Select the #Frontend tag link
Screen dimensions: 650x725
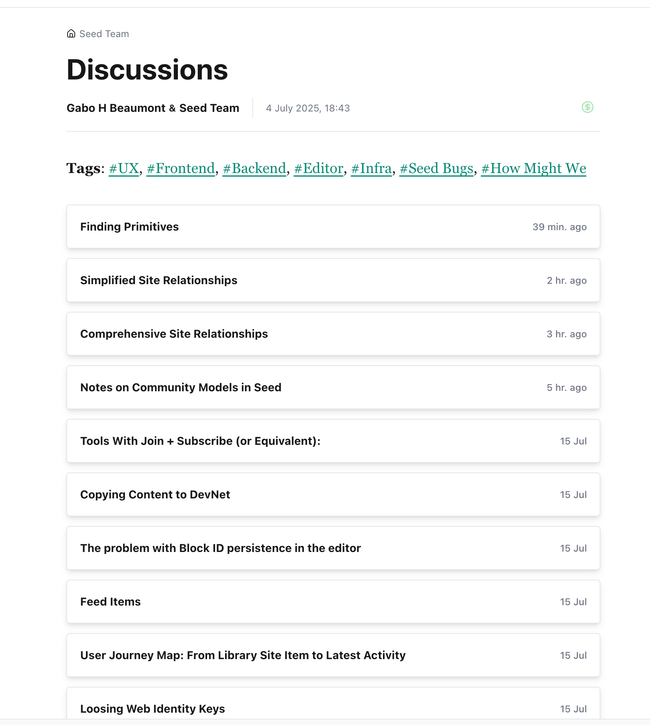pos(181,168)
